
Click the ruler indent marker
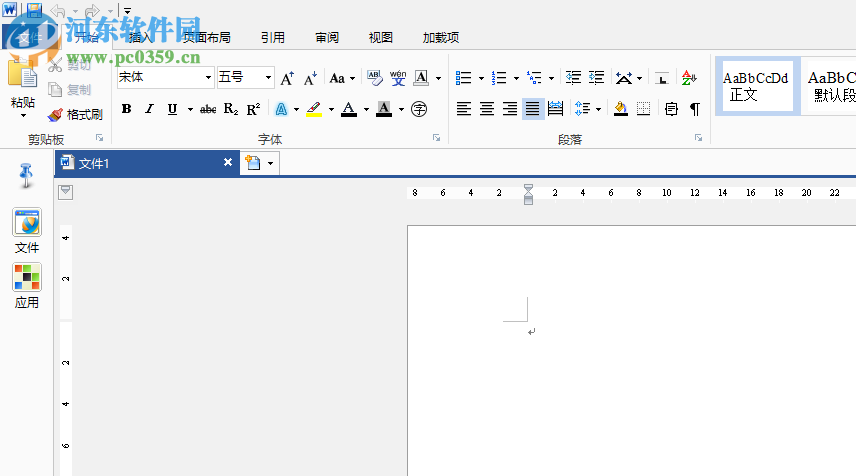point(528,194)
